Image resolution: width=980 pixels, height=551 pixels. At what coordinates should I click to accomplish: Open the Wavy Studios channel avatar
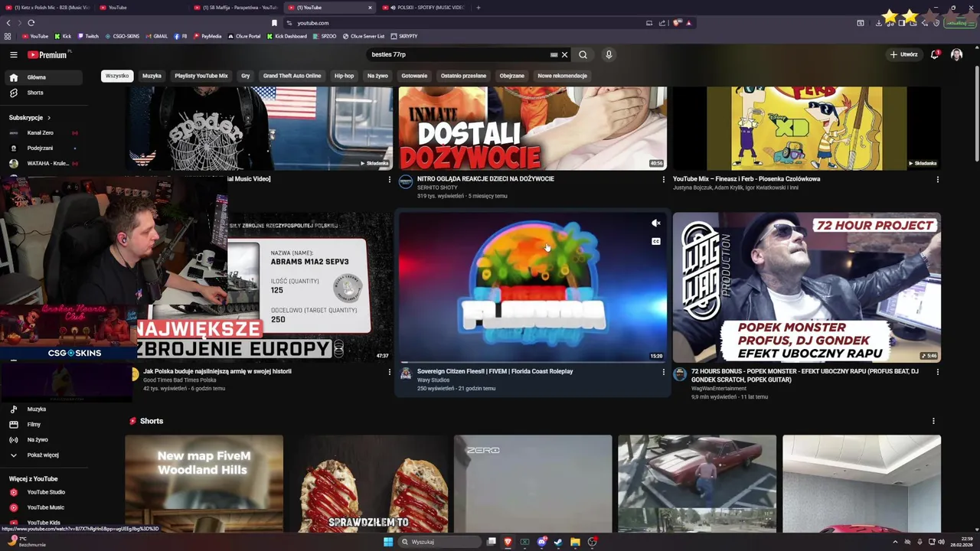[x=406, y=374]
